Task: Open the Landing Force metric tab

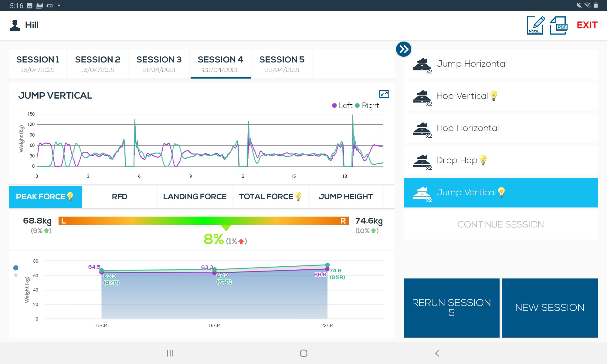Action: pyautogui.click(x=195, y=197)
